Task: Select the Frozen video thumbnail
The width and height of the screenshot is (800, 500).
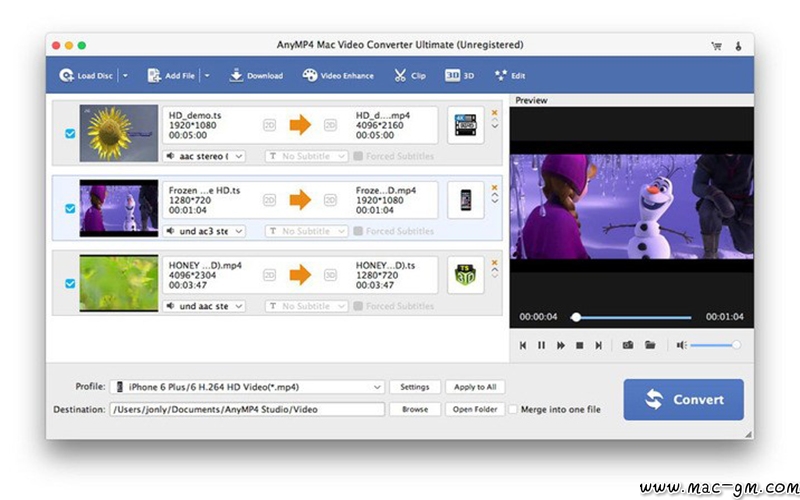Action: coord(119,208)
